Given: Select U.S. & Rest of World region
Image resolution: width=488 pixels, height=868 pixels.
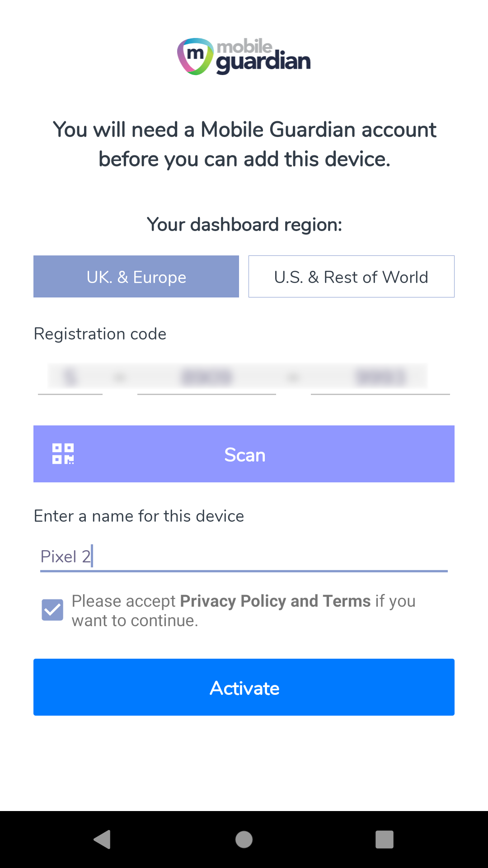Looking at the screenshot, I should pyautogui.click(x=351, y=277).
